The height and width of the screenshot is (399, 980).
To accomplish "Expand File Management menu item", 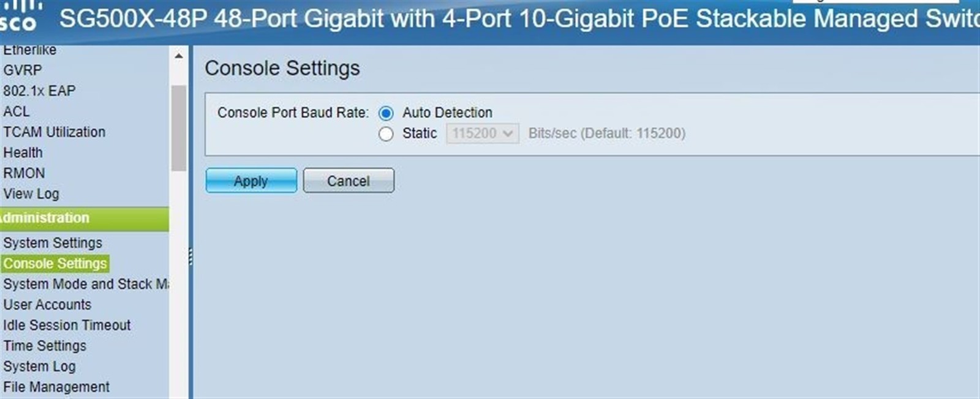I will (56, 387).
